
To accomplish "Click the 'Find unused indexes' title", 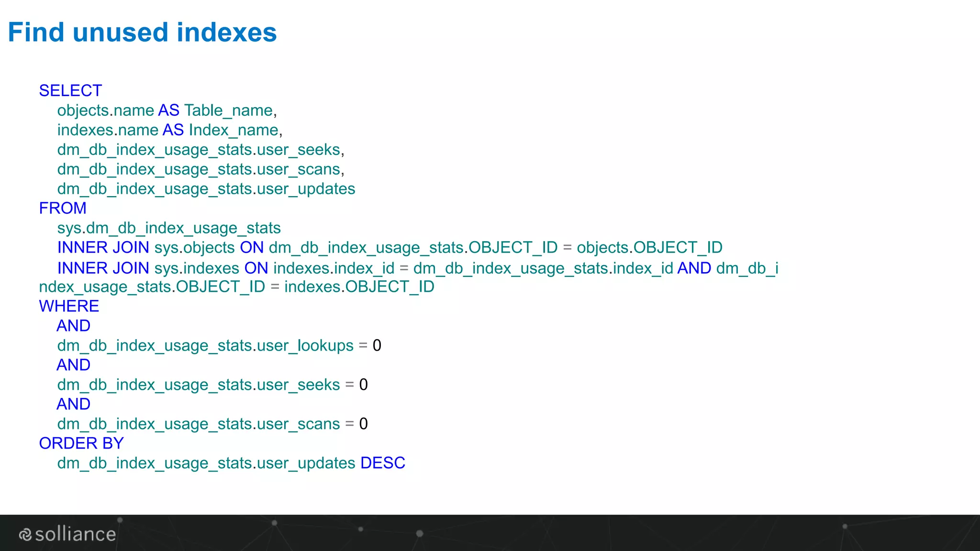I will 142,33.
